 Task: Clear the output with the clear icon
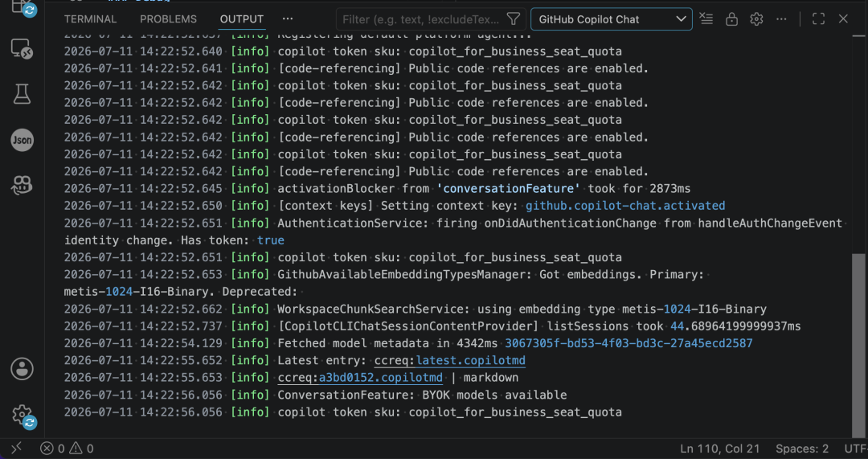(x=706, y=18)
